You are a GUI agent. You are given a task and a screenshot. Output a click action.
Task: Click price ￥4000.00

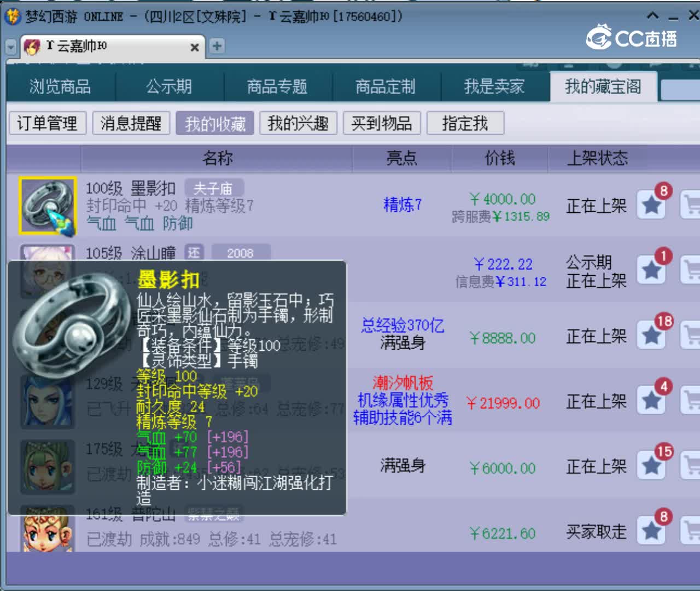click(x=502, y=199)
